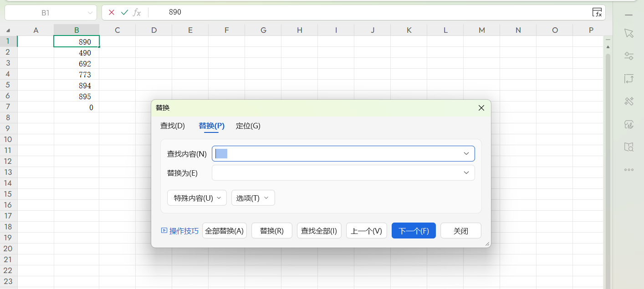Click the text wrap arrow icon in right sidebar
Image resolution: width=644 pixels, height=289 pixels.
coord(629,78)
